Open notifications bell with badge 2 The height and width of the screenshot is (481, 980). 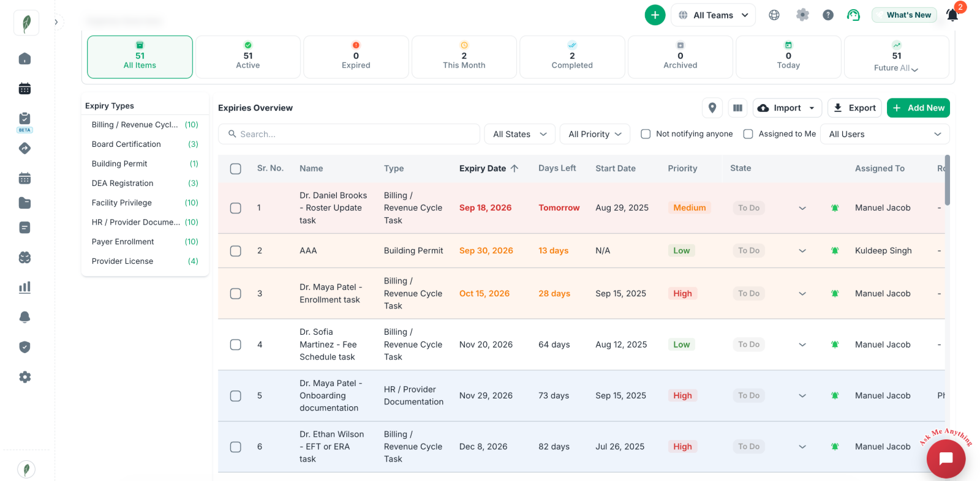pyautogui.click(x=952, y=15)
